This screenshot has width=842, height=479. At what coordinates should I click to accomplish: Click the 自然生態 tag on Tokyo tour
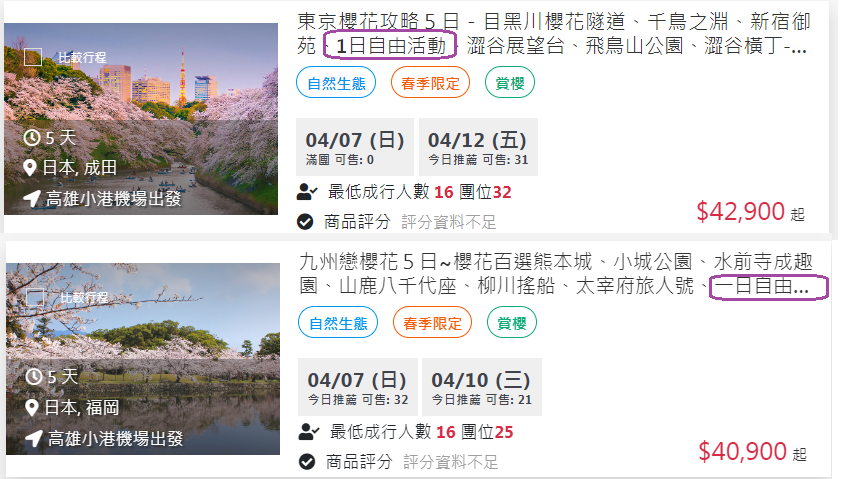tap(336, 83)
